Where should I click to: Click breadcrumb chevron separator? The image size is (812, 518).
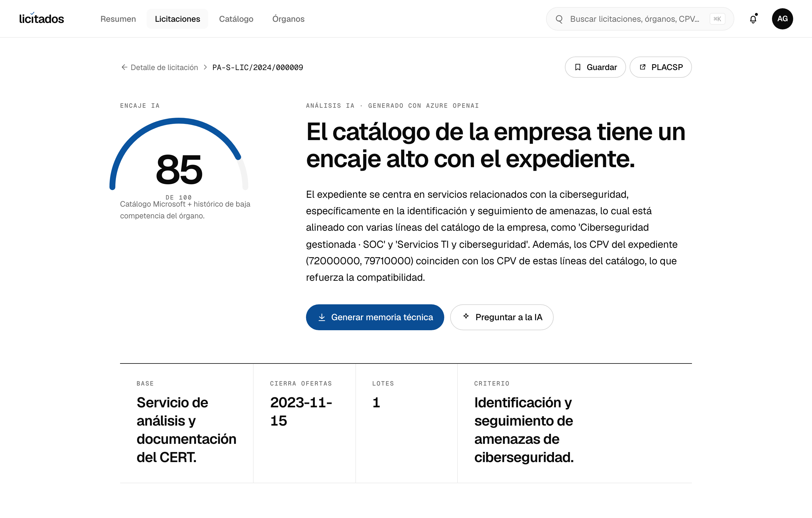pos(205,67)
